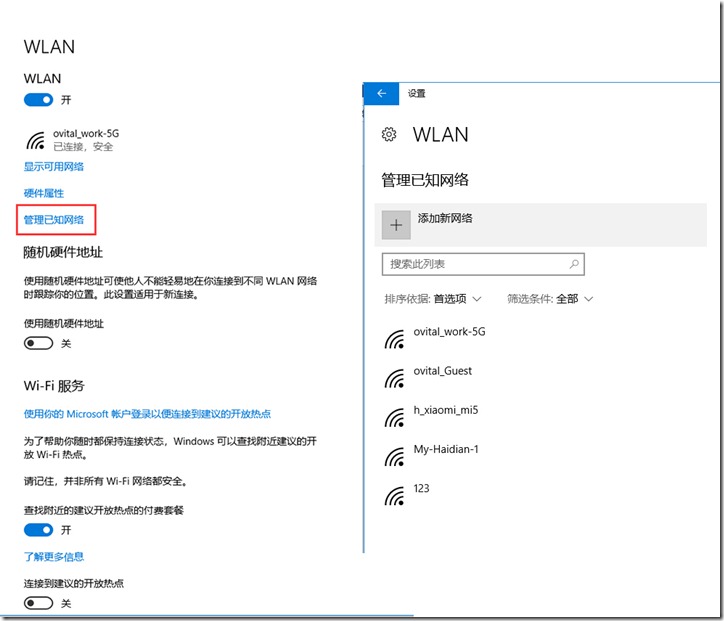
Task: Click Wi-Fi icon beside network 123
Action: 396,495
